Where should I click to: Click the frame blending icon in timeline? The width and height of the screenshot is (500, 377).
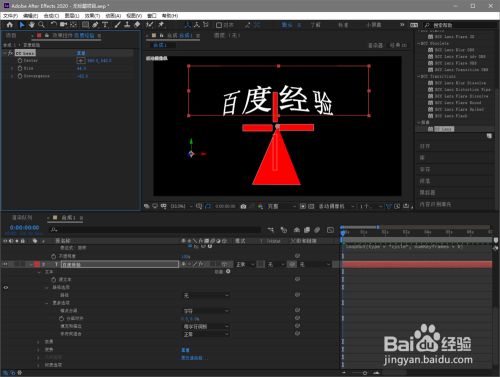[307, 230]
